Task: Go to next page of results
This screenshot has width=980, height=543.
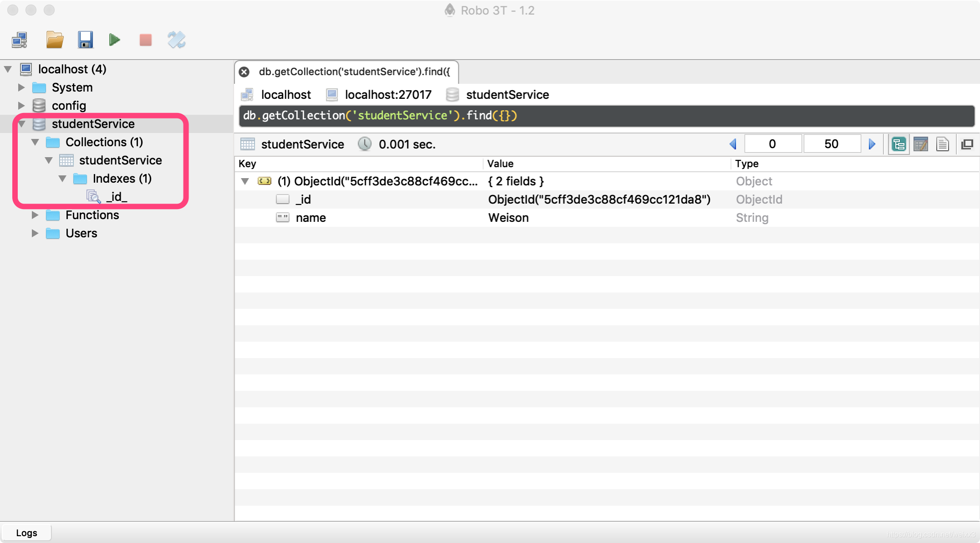Action: coord(872,144)
